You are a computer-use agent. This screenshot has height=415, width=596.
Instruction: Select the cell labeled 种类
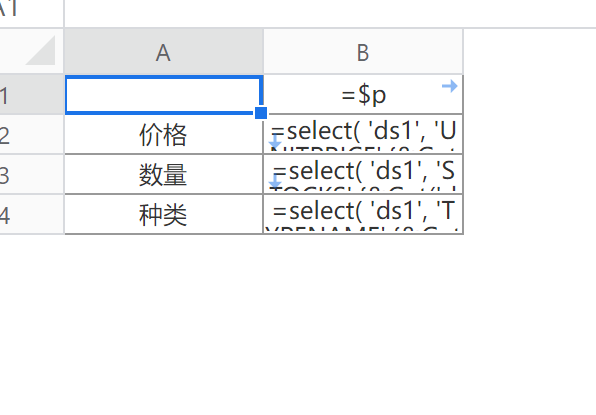[163, 214]
